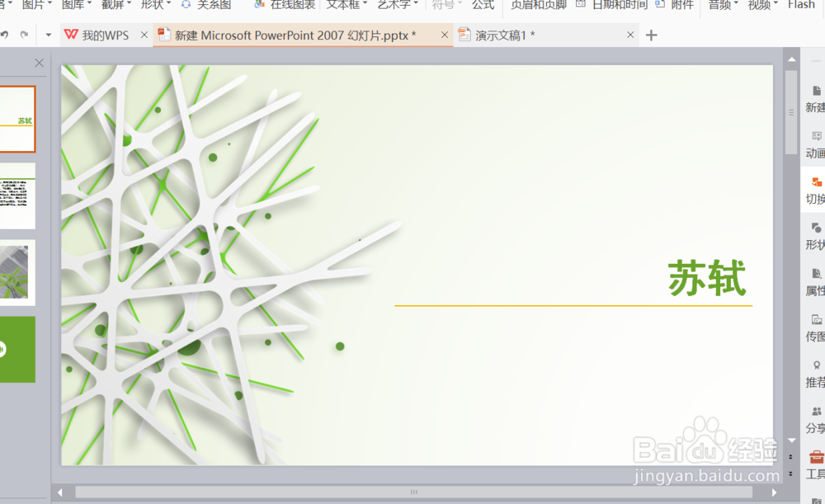This screenshot has height=504, width=825.
Task: Switch to the 我的WPS tab
Action: coord(97,35)
